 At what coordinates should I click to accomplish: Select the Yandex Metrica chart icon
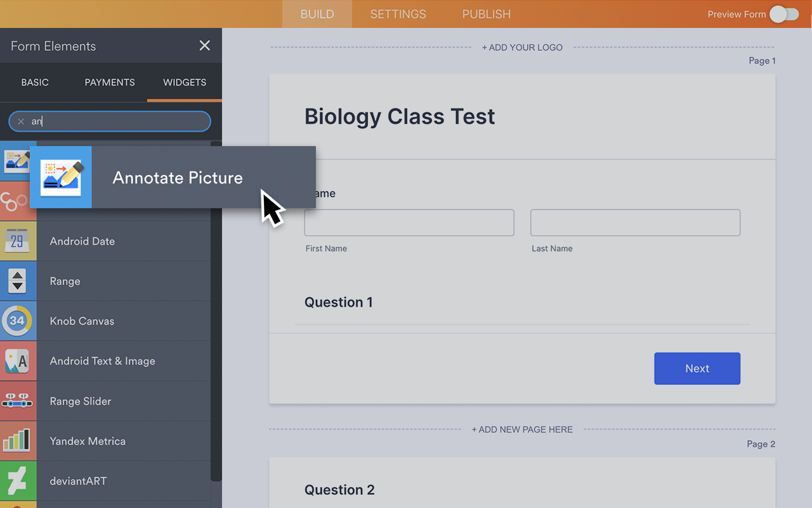[x=18, y=441]
